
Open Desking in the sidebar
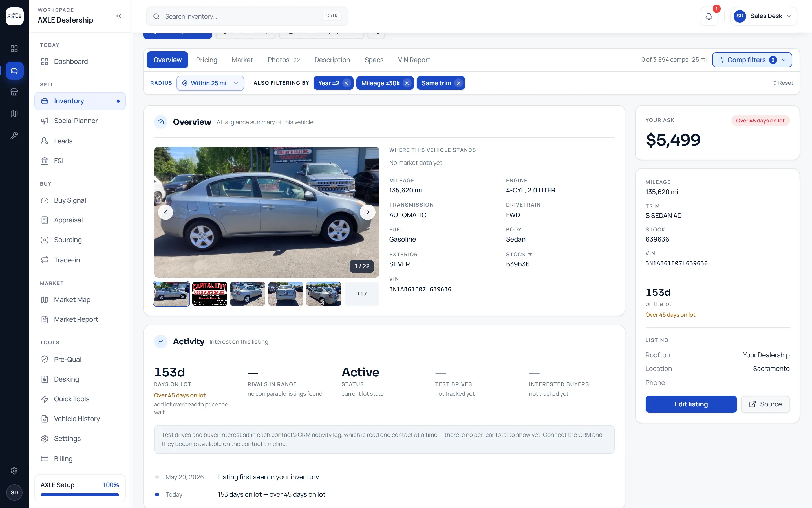tap(80, 379)
